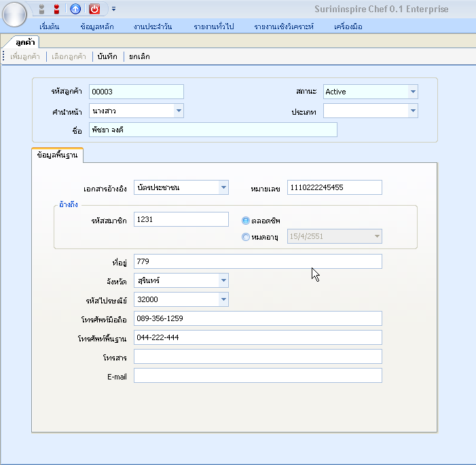Click the โทรศัพท์มือถือ input field
The width and height of the screenshot is (476, 465).
click(257, 318)
